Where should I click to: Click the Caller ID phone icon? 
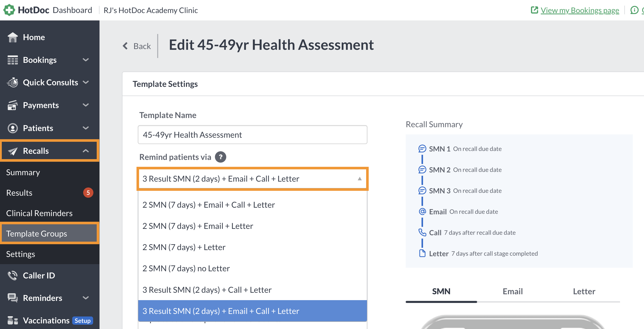[13, 275]
